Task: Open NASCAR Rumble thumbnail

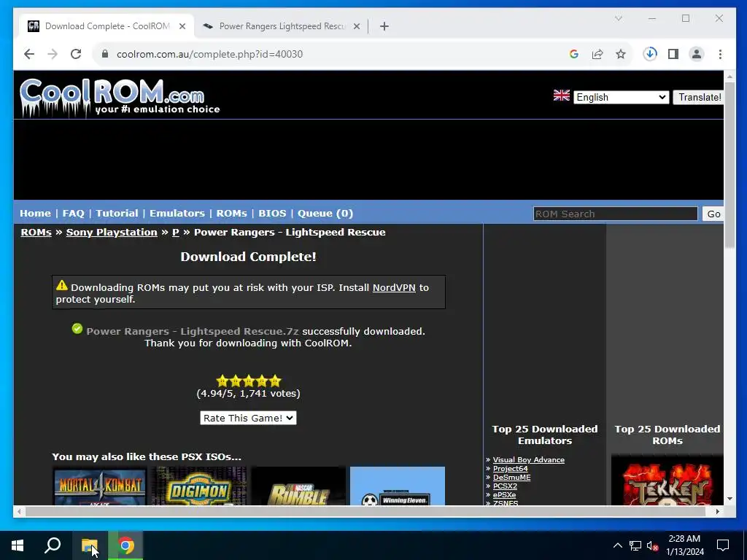Action: click(298, 486)
